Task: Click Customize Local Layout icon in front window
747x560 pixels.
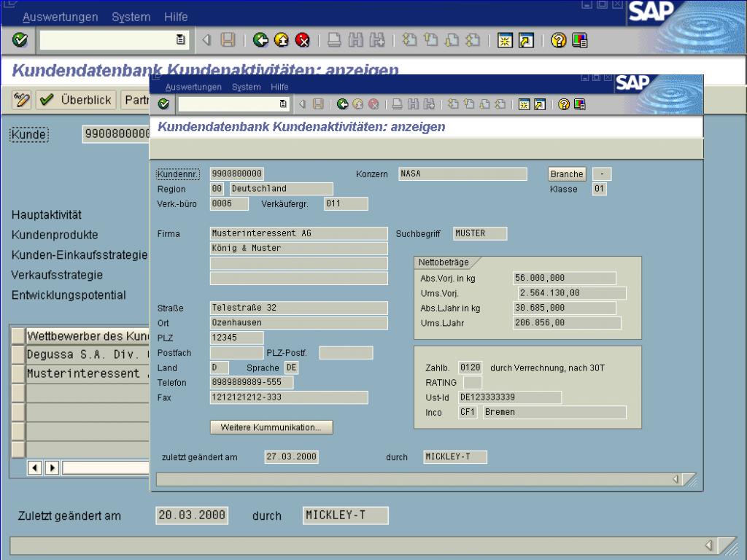Action: coord(580,104)
